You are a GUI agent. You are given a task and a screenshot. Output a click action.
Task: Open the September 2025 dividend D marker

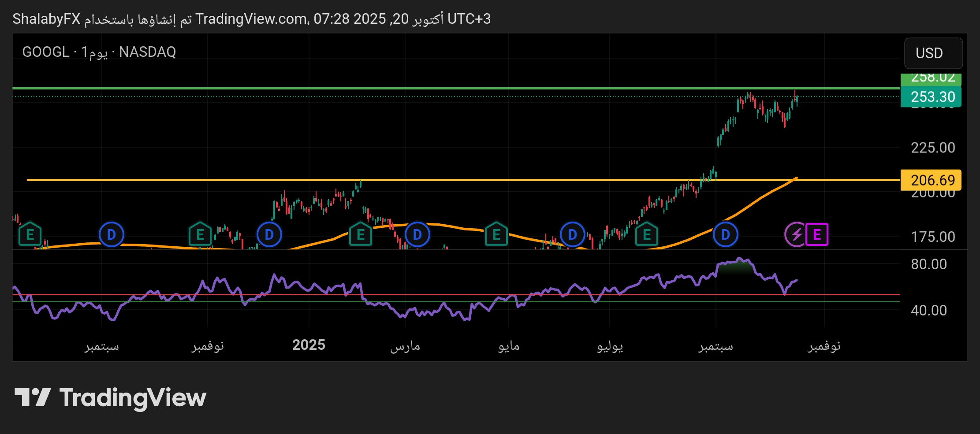(x=725, y=234)
